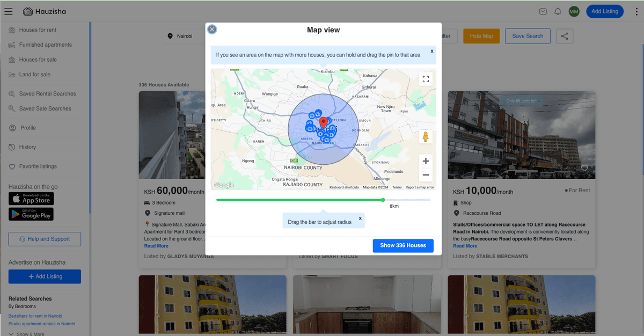Viewport: 644px width, 336px height.
Task: Favorite the Racecourse Road shop listing
Action: pos(584,168)
